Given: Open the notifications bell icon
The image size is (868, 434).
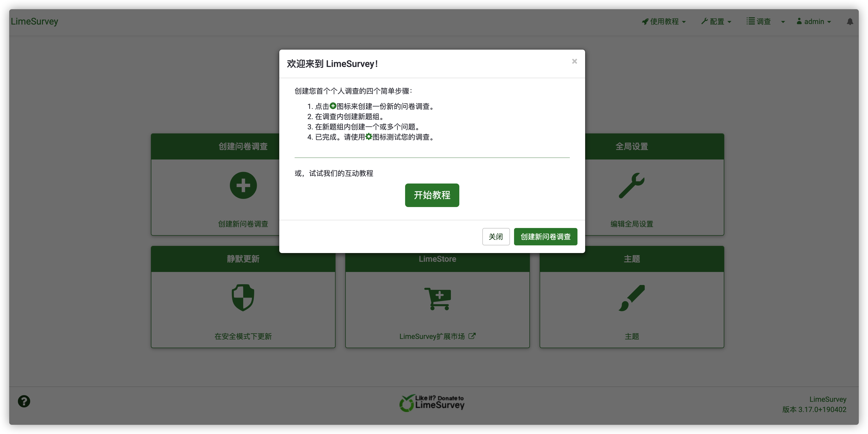Looking at the screenshot, I should pos(850,21).
